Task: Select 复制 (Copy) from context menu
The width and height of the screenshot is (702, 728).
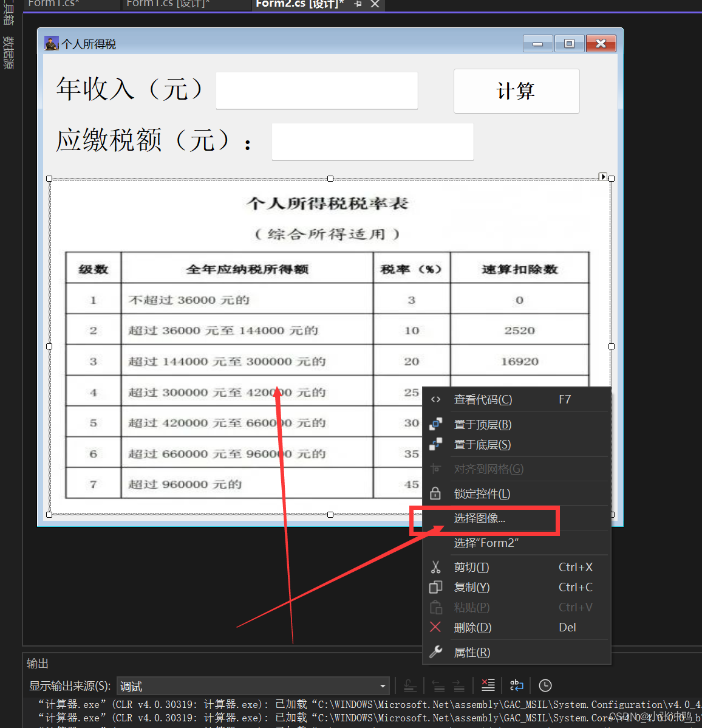Action: [x=516, y=587]
